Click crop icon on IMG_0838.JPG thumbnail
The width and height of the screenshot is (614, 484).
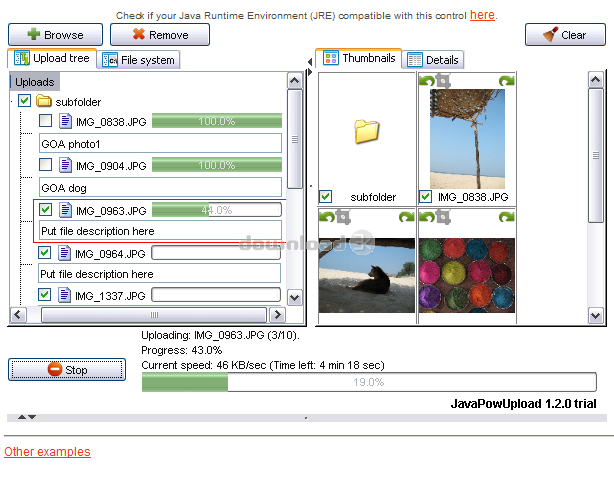[441, 80]
